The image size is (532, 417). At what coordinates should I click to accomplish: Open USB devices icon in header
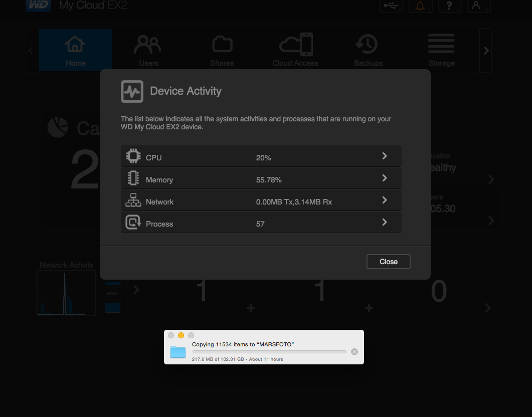(x=392, y=6)
